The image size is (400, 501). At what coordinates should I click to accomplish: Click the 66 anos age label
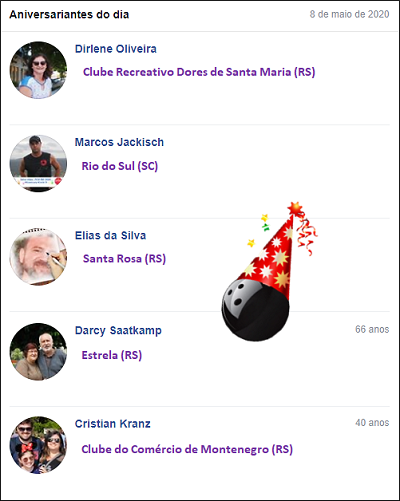[372, 329]
